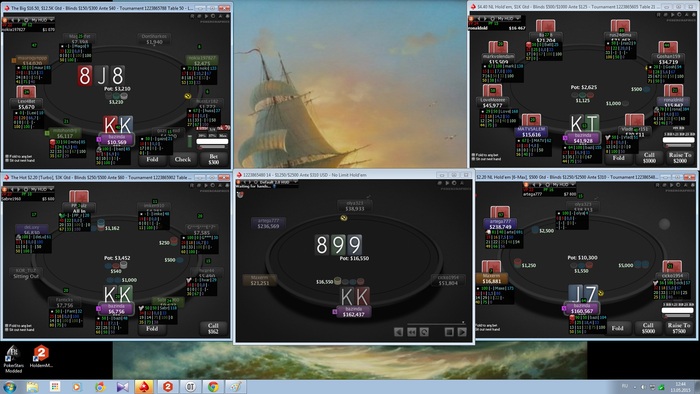Screen dimensions: 700x394
Task: Click HUD previous arrow in 6-Max table
Action: click(534, 184)
